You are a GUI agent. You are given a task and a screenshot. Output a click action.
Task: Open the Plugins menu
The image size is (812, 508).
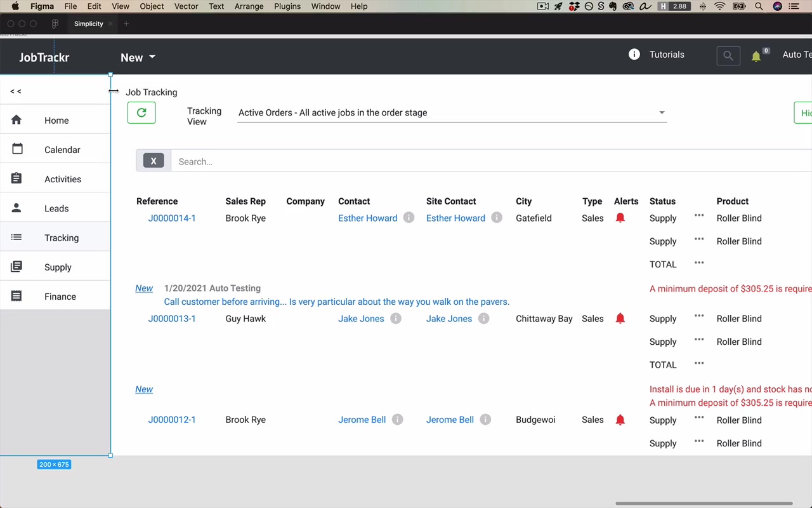(x=287, y=6)
